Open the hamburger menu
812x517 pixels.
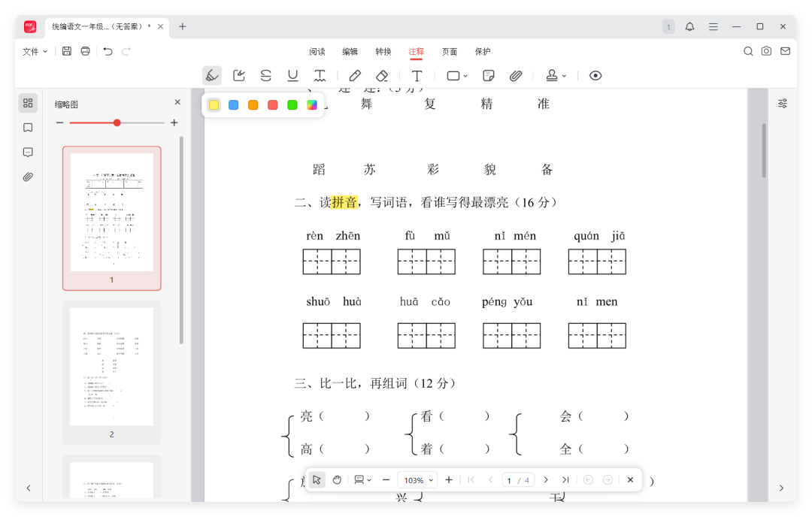click(x=713, y=26)
